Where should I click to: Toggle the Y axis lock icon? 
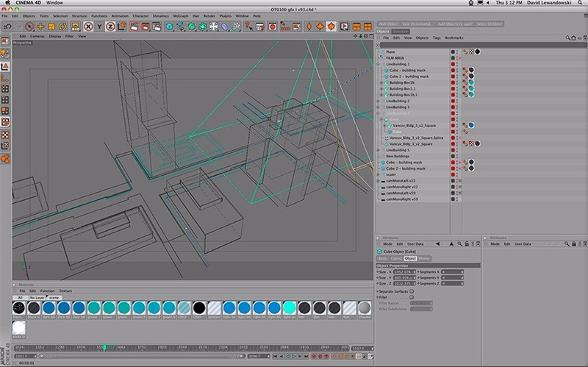pos(99,26)
